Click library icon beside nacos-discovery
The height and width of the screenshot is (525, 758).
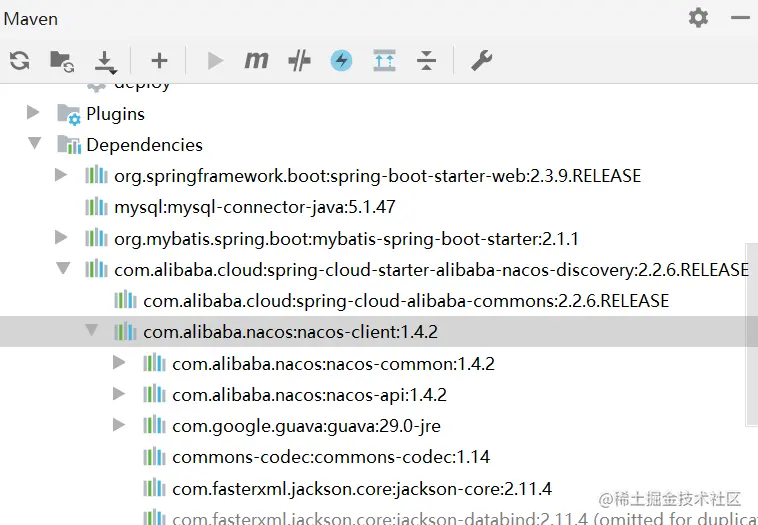pos(96,269)
